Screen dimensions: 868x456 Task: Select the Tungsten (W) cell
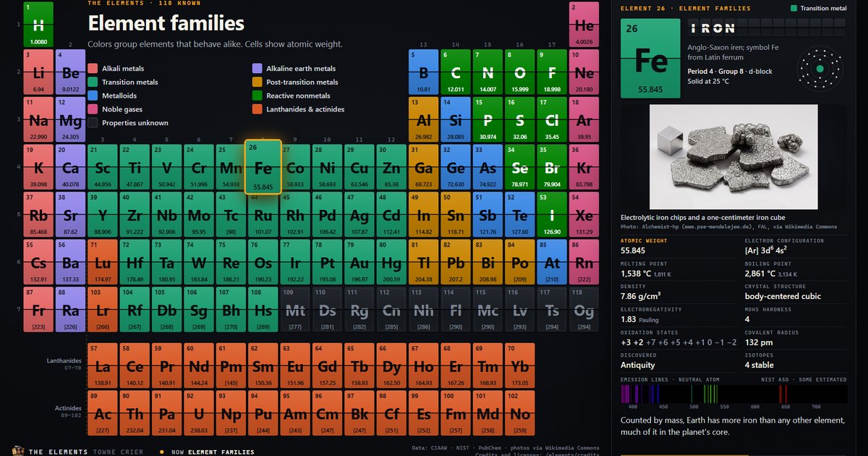(x=199, y=262)
